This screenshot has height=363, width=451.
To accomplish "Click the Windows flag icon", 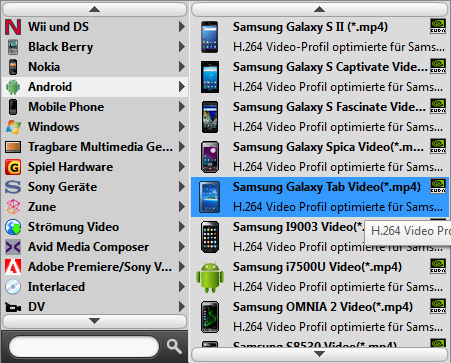I will pos(13,127).
